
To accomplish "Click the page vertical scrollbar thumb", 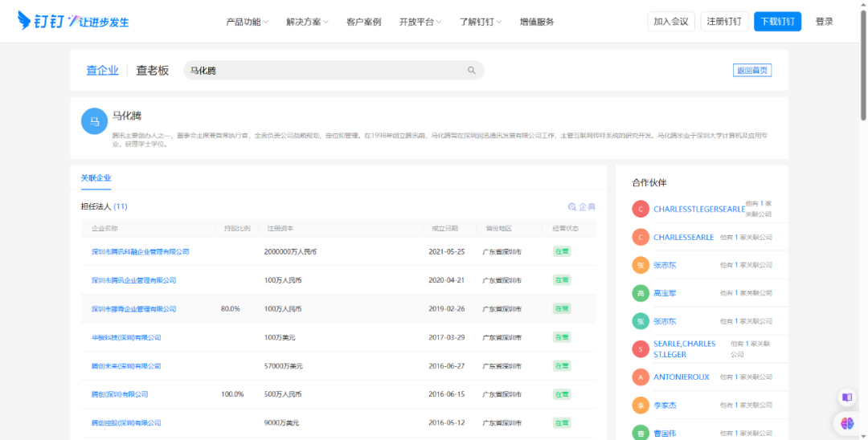I will [x=863, y=63].
